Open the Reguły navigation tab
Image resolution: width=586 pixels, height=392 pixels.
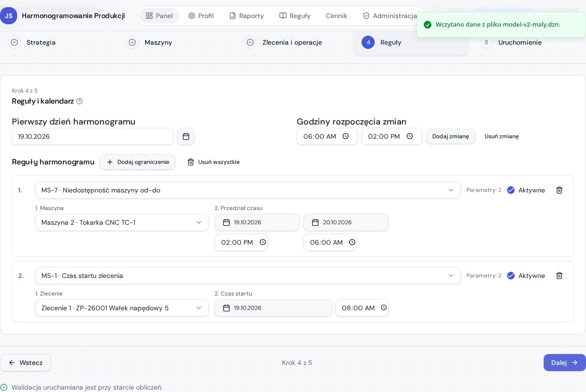[295, 16]
